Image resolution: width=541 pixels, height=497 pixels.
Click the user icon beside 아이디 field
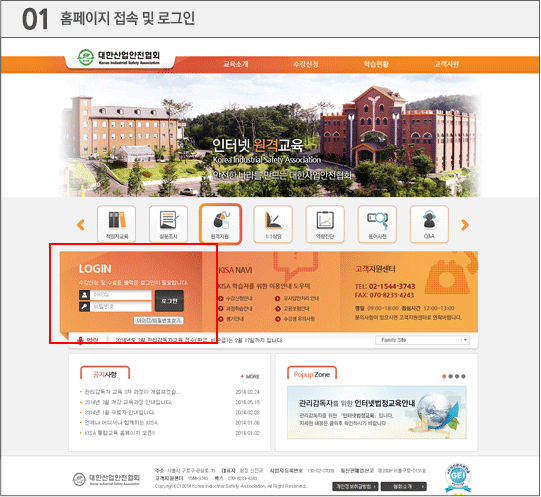pos(84,295)
